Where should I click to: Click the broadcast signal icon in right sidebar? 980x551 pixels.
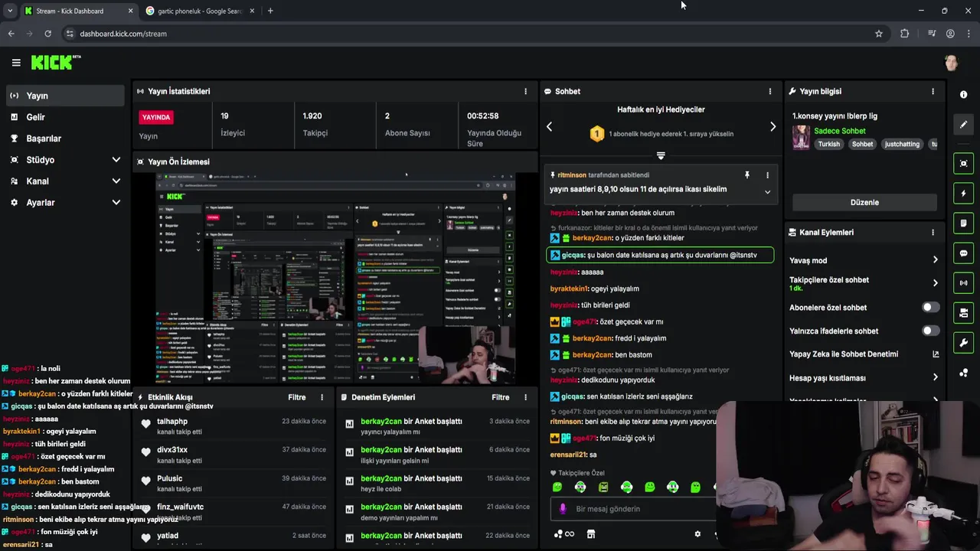(x=963, y=283)
